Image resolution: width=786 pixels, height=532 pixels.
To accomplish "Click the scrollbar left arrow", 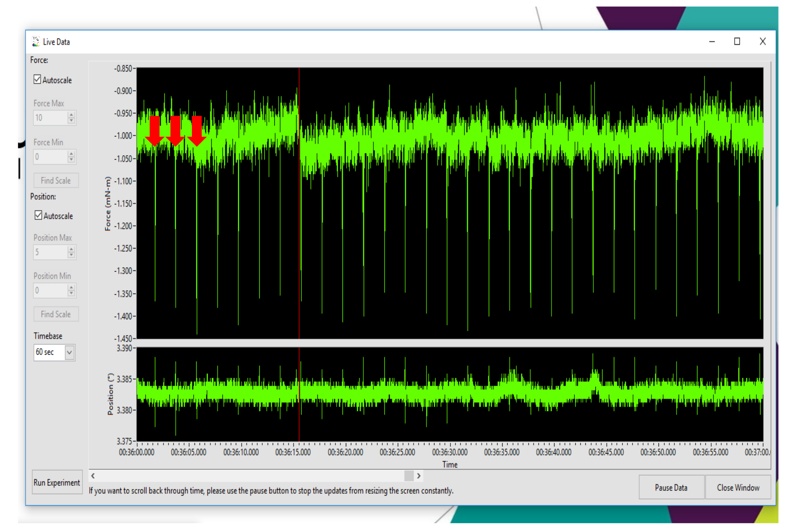I will click(x=93, y=476).
